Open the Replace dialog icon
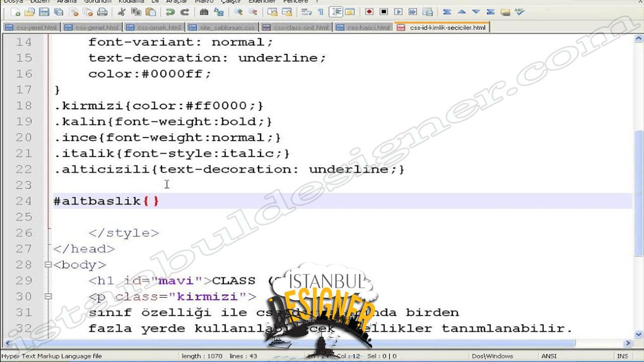Image resolution: width=644 pixels, height=362 pixels. coord(218,12)
